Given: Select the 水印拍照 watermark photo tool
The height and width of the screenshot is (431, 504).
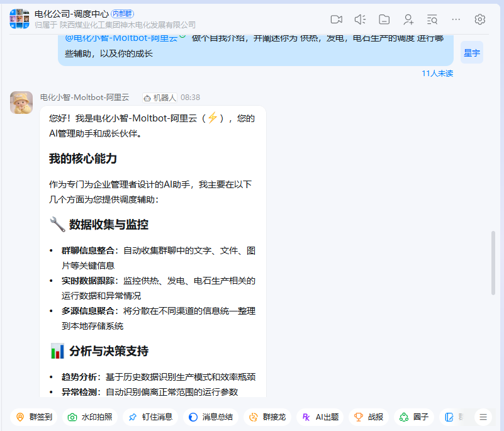Looking at the screenshot, I should (90, 417).
